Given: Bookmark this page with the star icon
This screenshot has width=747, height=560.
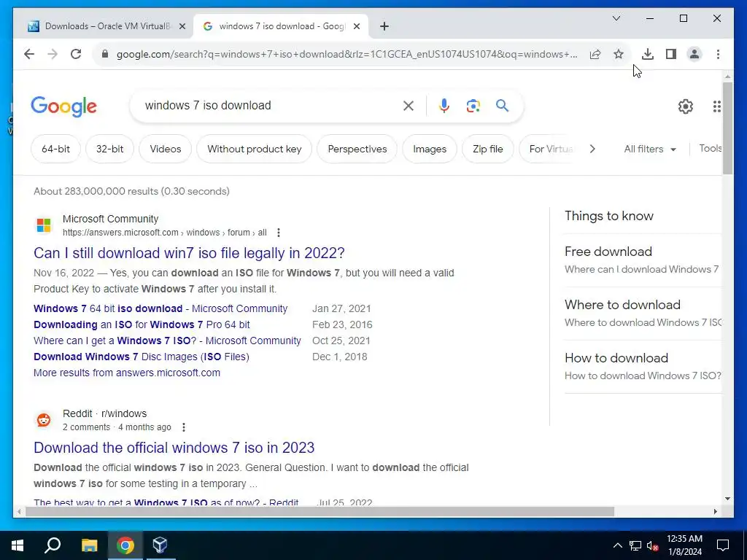Looking at the screenshot, I should click(x=619, y=54).
